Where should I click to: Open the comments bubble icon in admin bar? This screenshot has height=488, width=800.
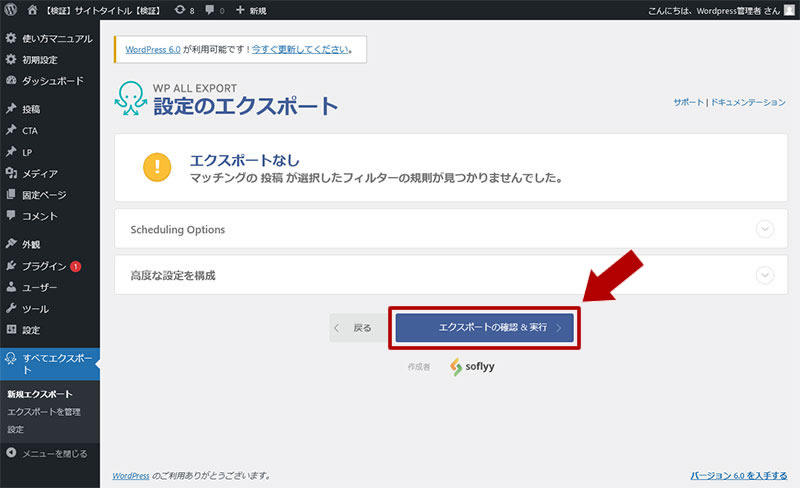(212, 10)
